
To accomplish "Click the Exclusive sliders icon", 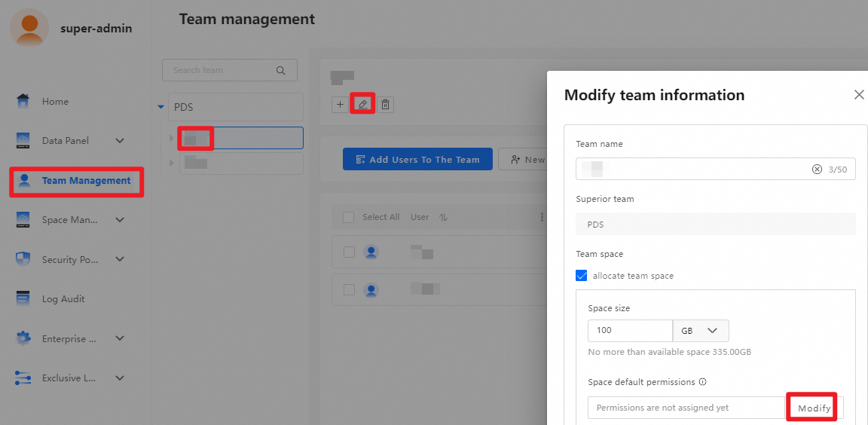I will (x=23, y=378).
